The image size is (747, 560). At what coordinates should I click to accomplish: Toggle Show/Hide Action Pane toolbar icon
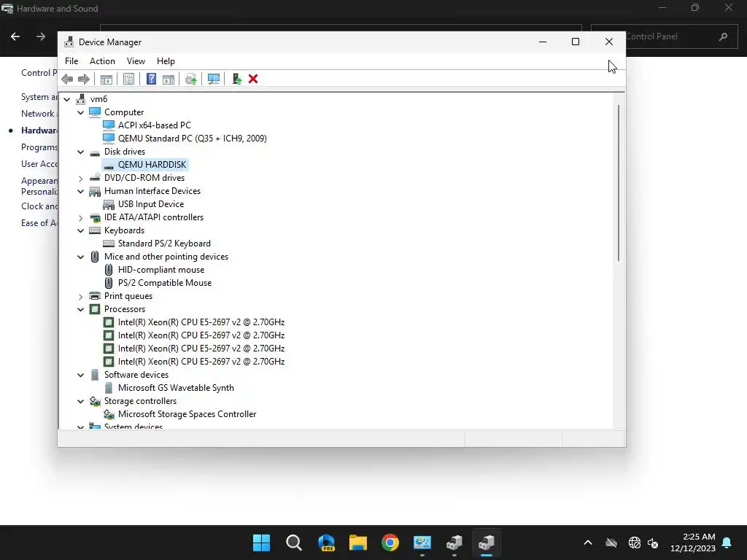pyautogui.click(x=169, y=79)
